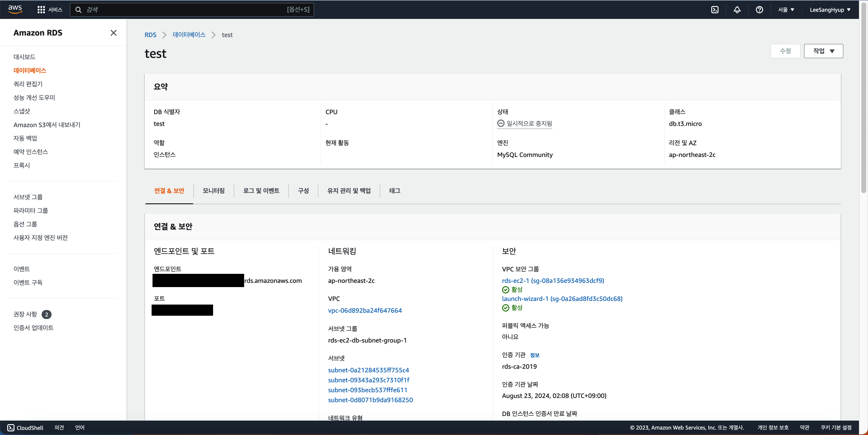Close the Amazon RDS sidebar
Screen dimensions: 868x435
pyautogui.click(x=114, y=33)
